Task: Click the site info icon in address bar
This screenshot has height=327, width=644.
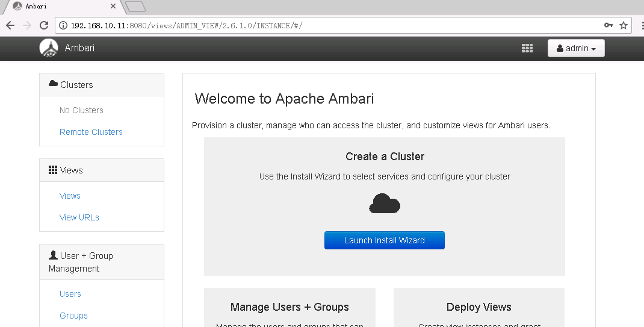Action: coord(63,25)
